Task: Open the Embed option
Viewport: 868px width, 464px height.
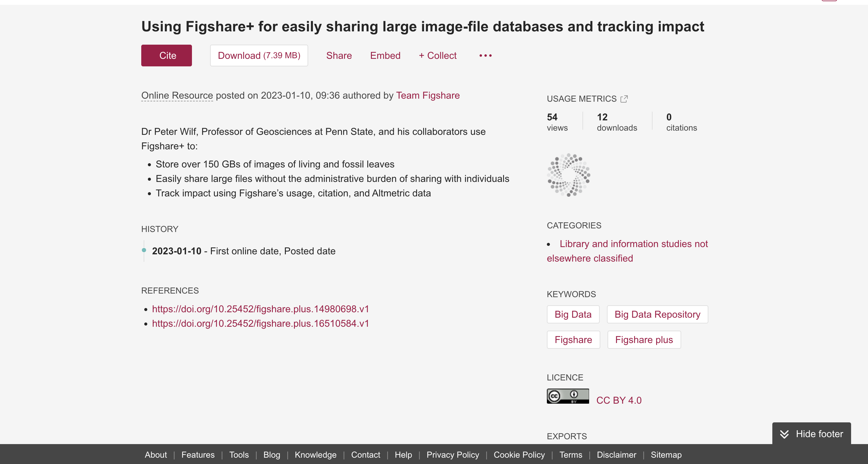Action: tap(385, 56)
